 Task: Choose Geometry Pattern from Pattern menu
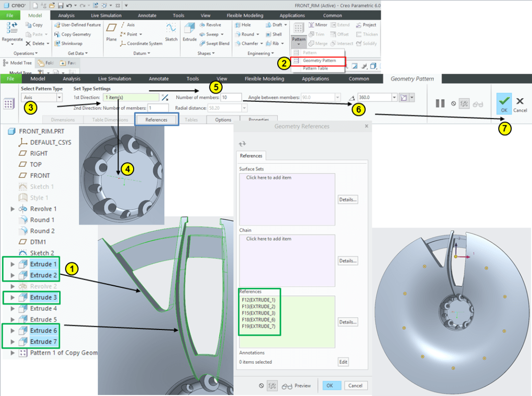(319, 61)
